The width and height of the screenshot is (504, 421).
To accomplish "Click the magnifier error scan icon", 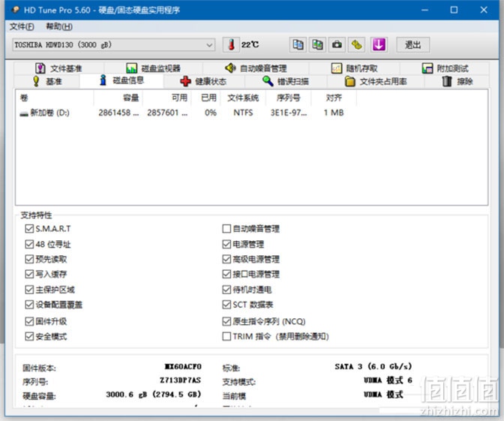I will point(268,81).
